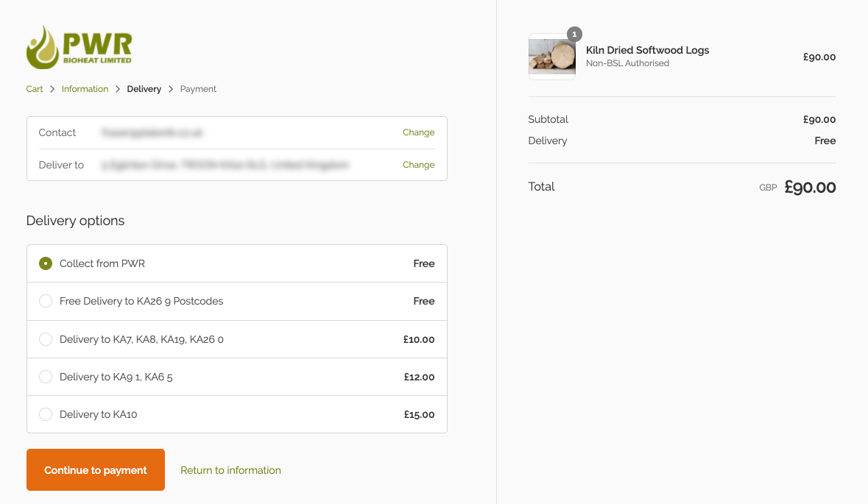868x504 pixels.
Task: Select the Delivery to KA9 1, KA6 5 option
Action: 45,377
